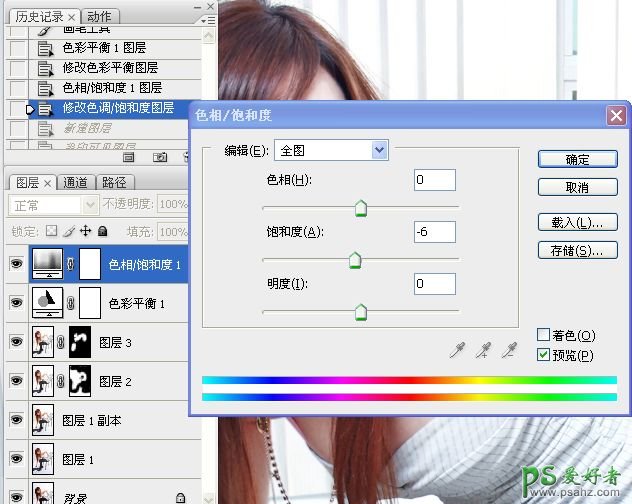Click the 饱和度 value field showing -6
632x504 pixels.
coord(435,232)
